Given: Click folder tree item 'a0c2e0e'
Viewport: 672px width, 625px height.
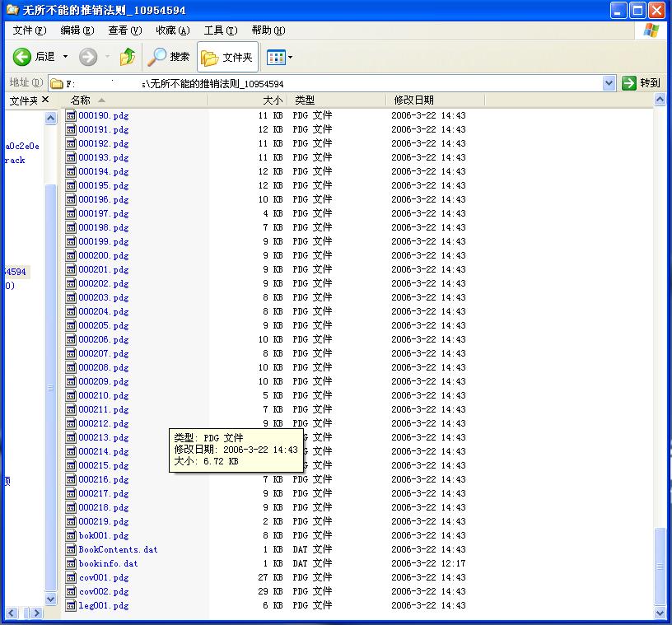Looking at the screenshot, I should point(22,147).
